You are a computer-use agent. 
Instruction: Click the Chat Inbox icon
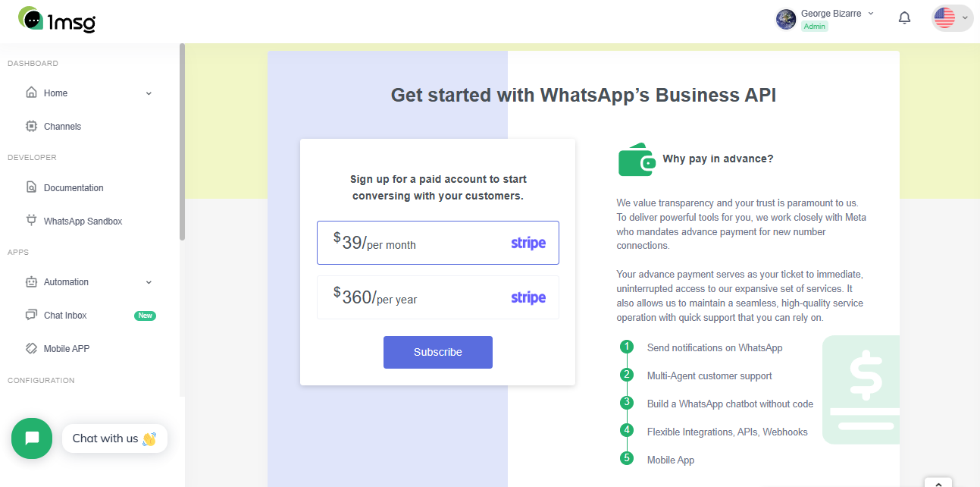pos(31,315)
